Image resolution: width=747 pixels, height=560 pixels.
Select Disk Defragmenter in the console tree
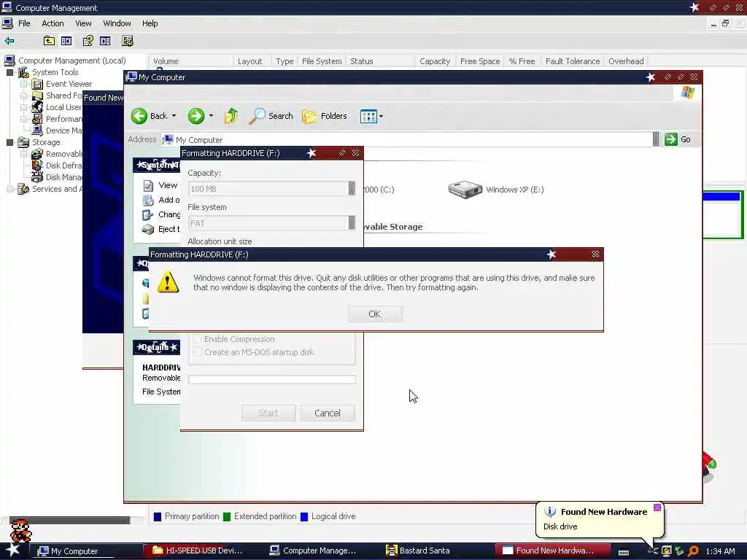click(64, 166)
